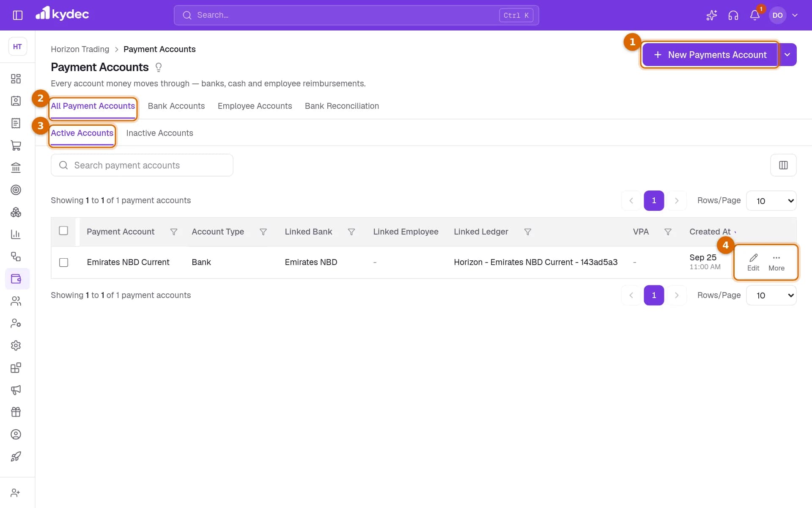Expand the New Payments Account split dropdown arrow

[787, 55]
